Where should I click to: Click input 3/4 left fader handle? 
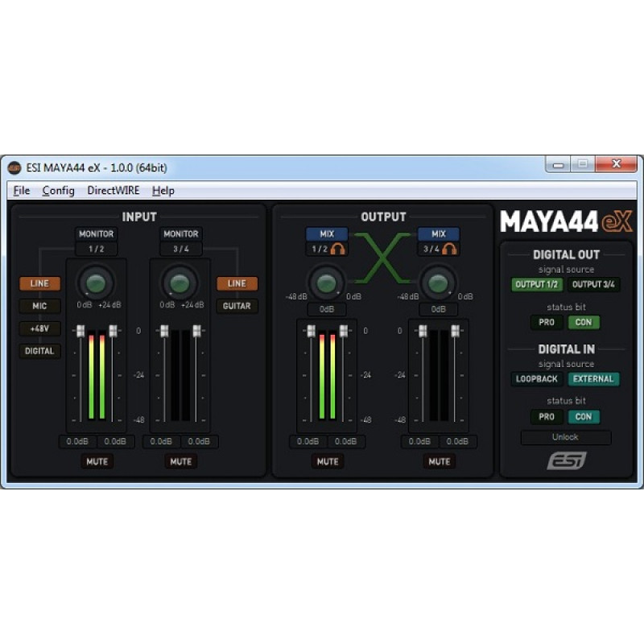[x=164, y=331]
